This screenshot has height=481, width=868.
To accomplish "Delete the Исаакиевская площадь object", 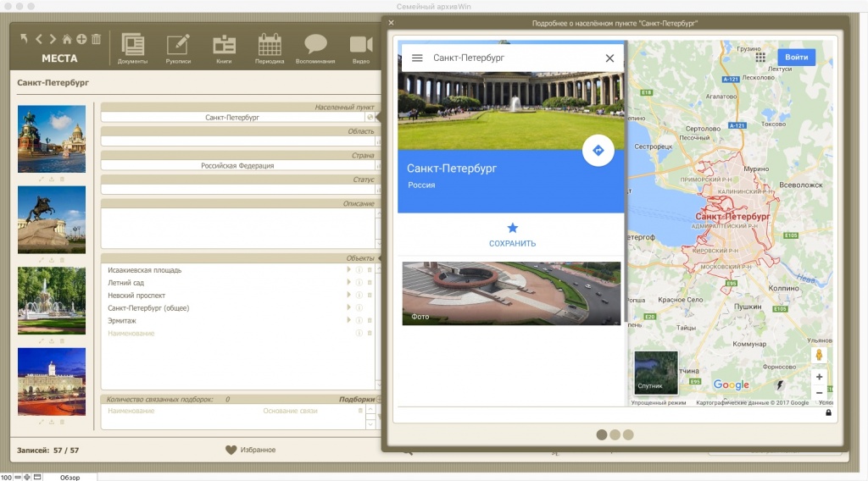I will click(370, 270).
